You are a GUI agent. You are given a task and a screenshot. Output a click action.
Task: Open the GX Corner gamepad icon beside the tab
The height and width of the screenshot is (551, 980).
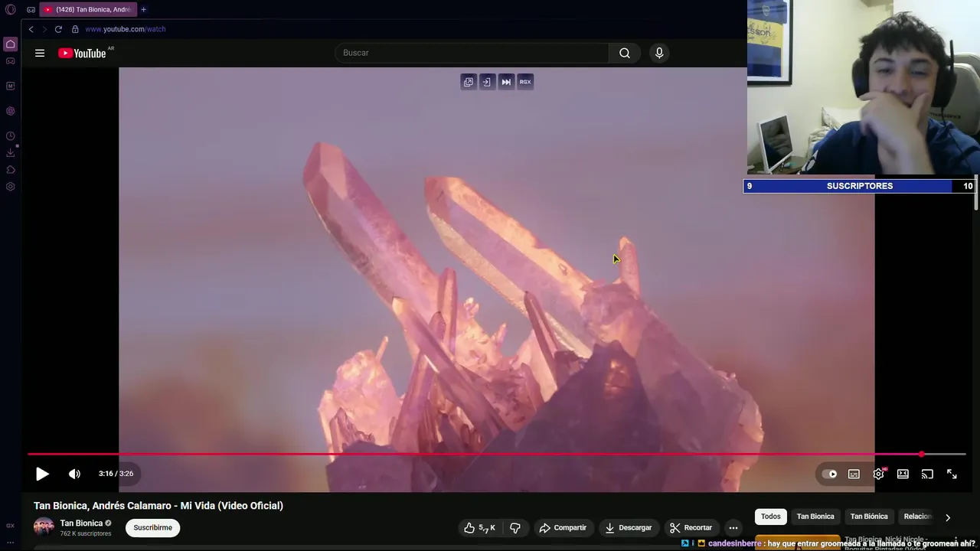[31, 10]
